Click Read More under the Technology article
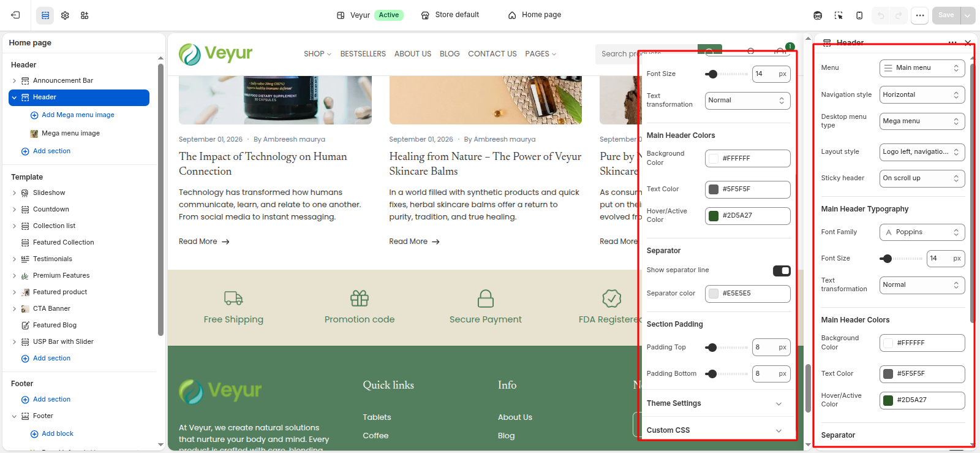This screenshot has height=453, width=980. pos(204,242)
